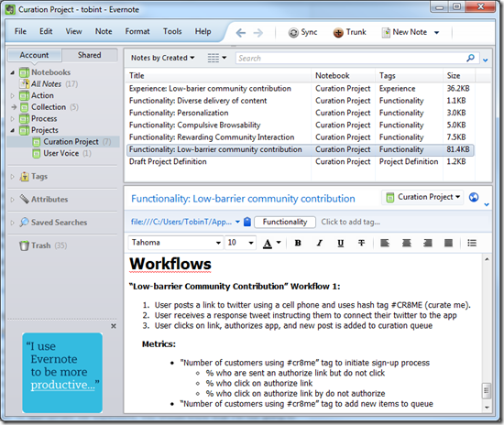Click the Forward navigation arrow
Viewport: 504px width, 425px height.
[x=258, y=32]
